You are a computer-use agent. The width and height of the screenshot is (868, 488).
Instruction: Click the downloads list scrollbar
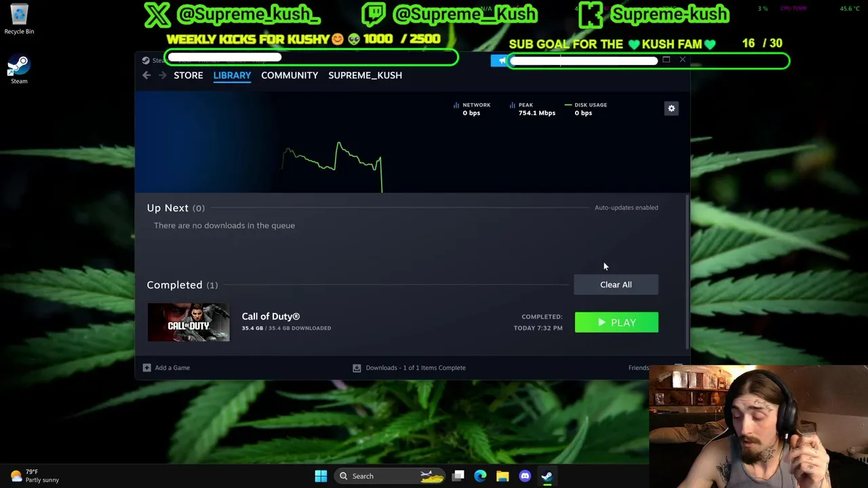688,271
